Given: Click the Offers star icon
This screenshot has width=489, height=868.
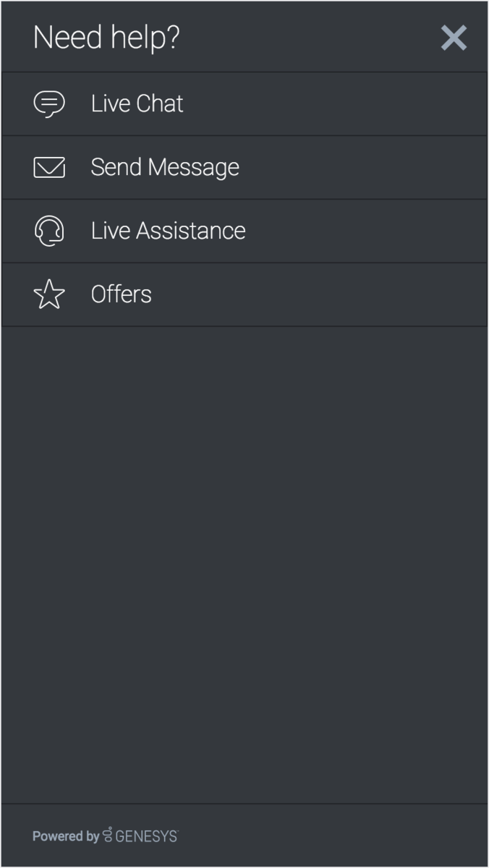Looking at the screenshot, I should [x=49, y=294].
